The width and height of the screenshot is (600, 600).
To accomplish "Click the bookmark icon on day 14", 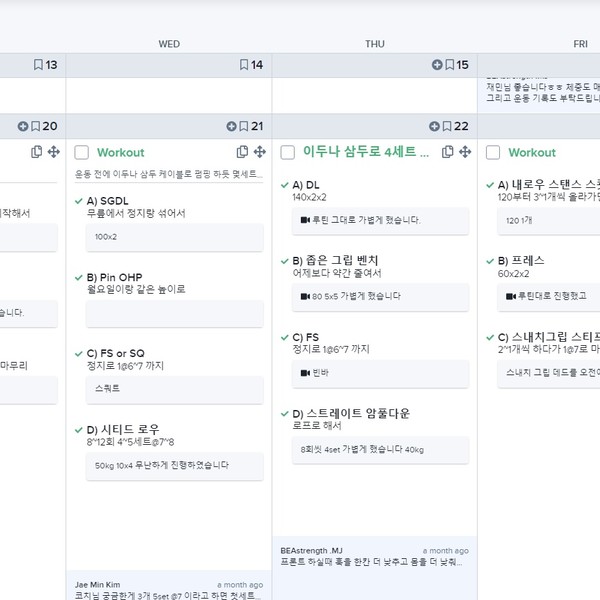I will pos(244,65).
